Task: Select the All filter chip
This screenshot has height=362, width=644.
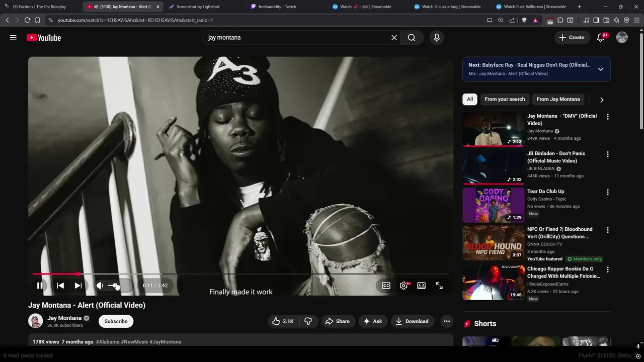Action: coord(470,99)
